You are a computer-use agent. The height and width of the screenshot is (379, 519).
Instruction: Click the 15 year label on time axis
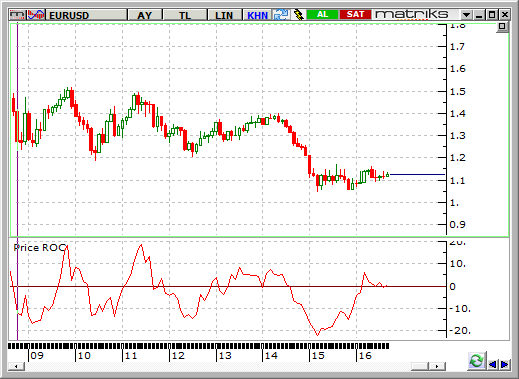pyautogui.click(x=318, y=356)
